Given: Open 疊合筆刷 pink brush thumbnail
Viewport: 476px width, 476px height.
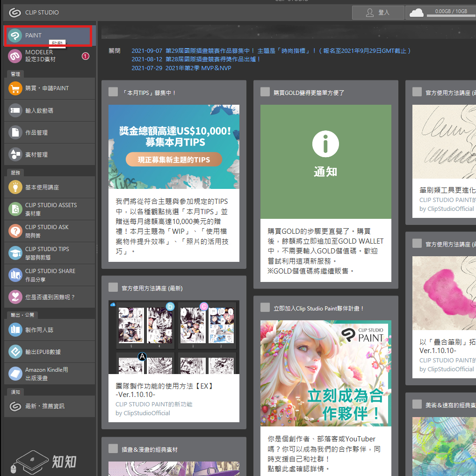Looking at the screenshot, I should point(444,293).
